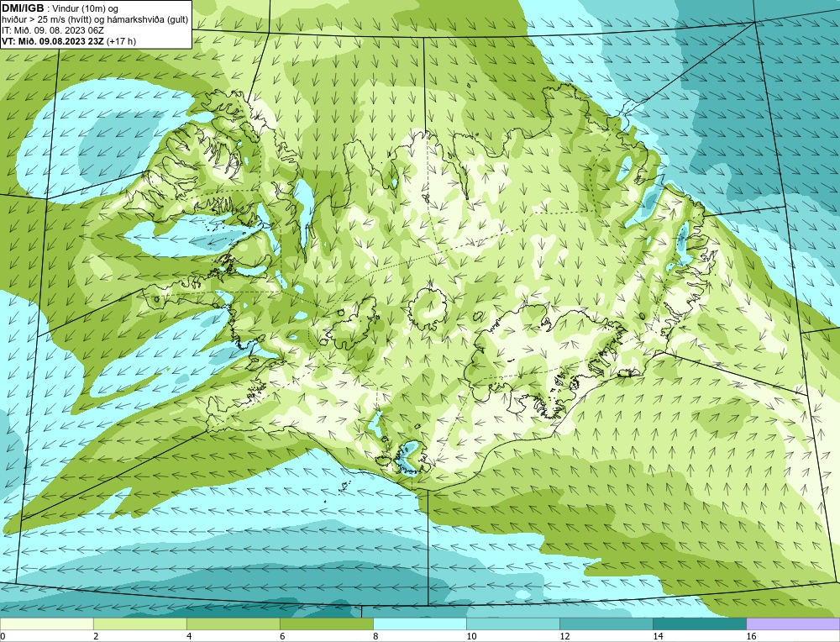Click the scale label '8'
Image resolution: width=840 pixels, height=642 pixels.
click(x=375, y=636)
